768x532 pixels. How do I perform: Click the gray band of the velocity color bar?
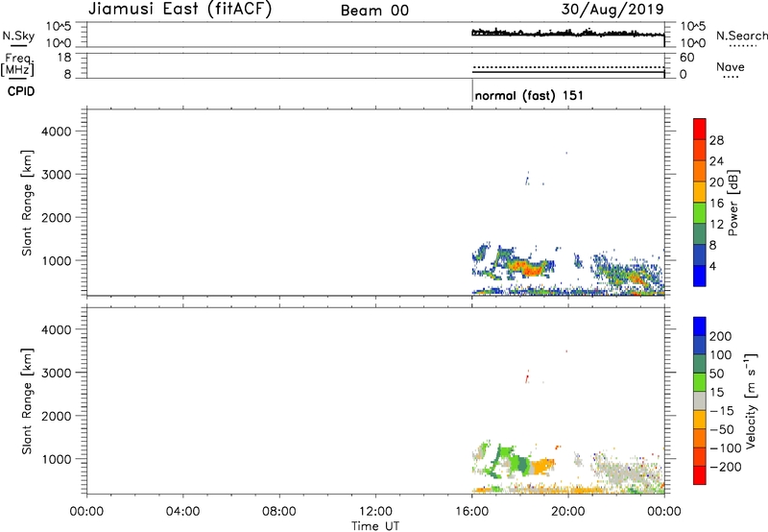pos(700,400)
